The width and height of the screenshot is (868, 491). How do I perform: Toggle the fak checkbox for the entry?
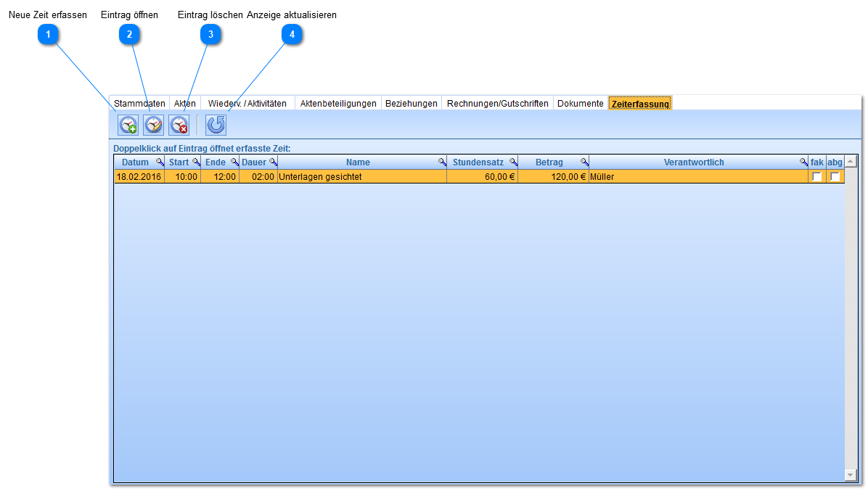click(816, 176)
